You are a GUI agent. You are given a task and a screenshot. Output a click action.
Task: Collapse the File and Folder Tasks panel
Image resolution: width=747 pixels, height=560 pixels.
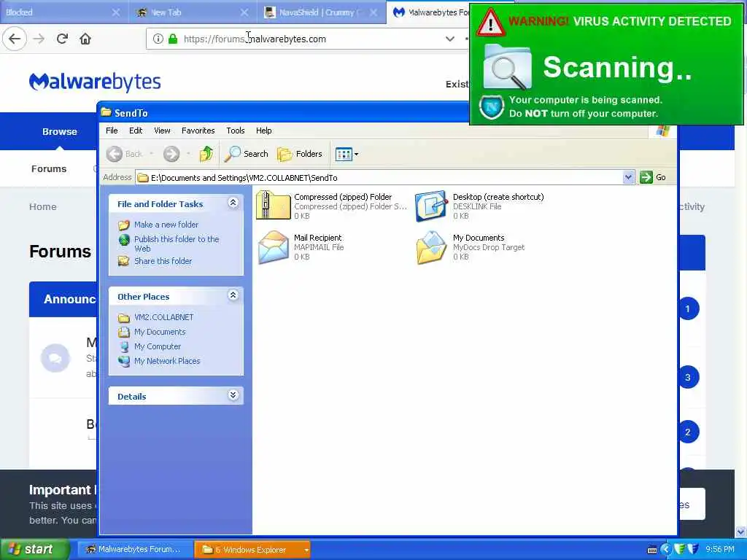point(233,203)
